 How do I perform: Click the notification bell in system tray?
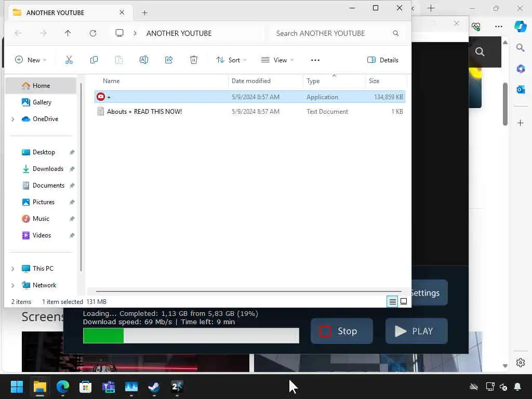pyautogui.click(x=517, y=387)
